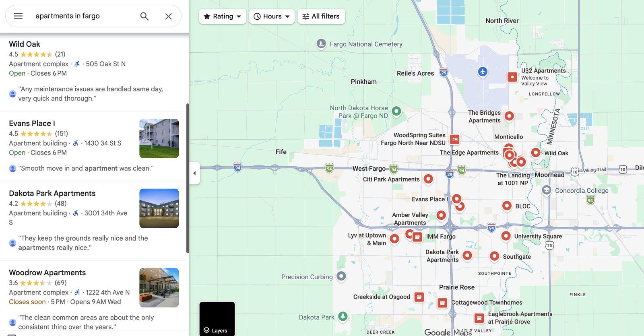The image size is (644, 336).
Task: Open the Rating filter dropdown
Action: (x=222, y=16)
